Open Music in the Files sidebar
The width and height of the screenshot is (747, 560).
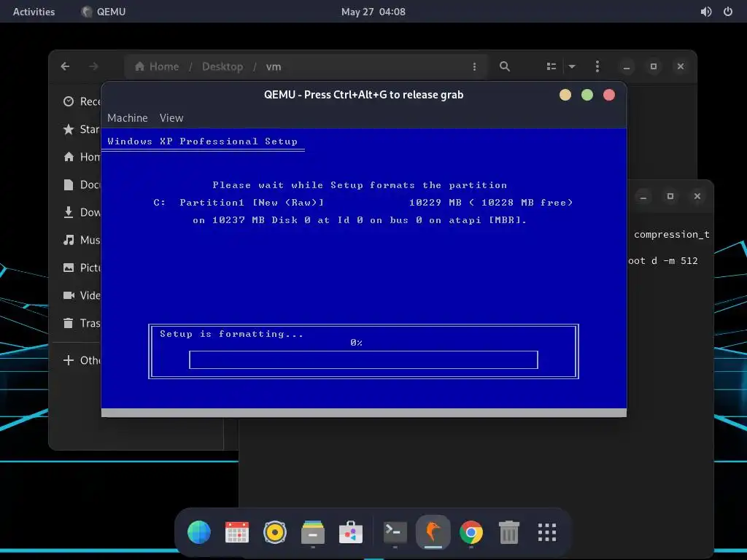pyautogui.click(x=82, y=239)
